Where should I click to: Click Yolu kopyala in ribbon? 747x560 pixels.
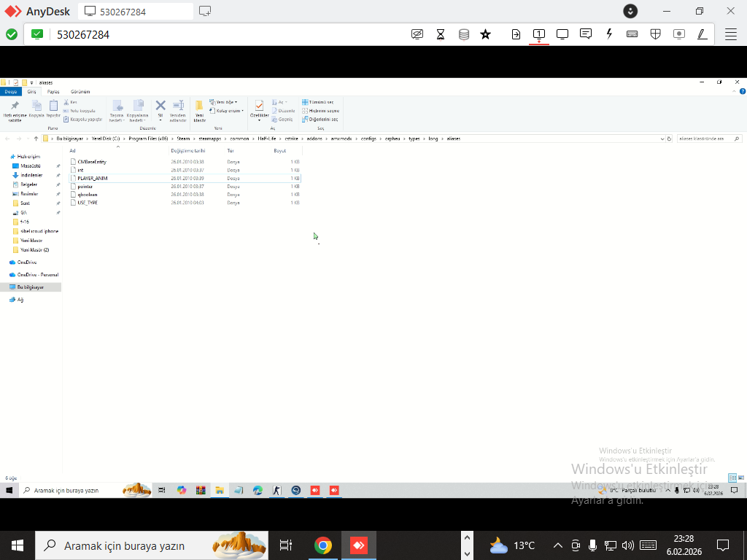(80, 111)
